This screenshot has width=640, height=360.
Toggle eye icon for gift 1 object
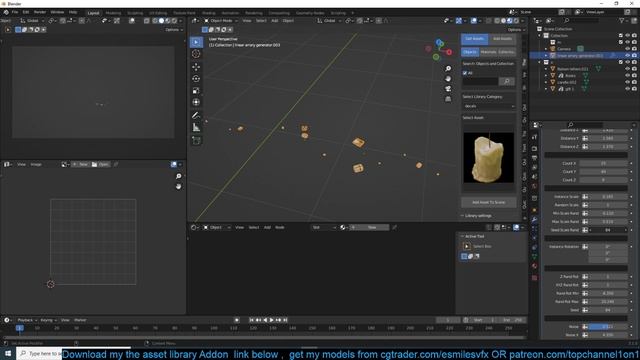(x=627, y=89)
